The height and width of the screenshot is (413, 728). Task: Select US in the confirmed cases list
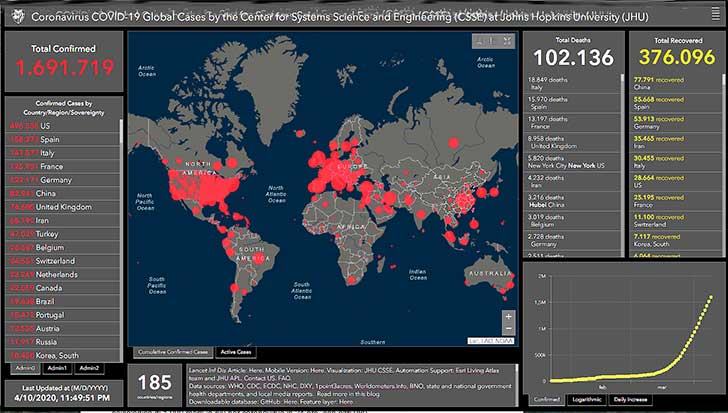point(63,126)
